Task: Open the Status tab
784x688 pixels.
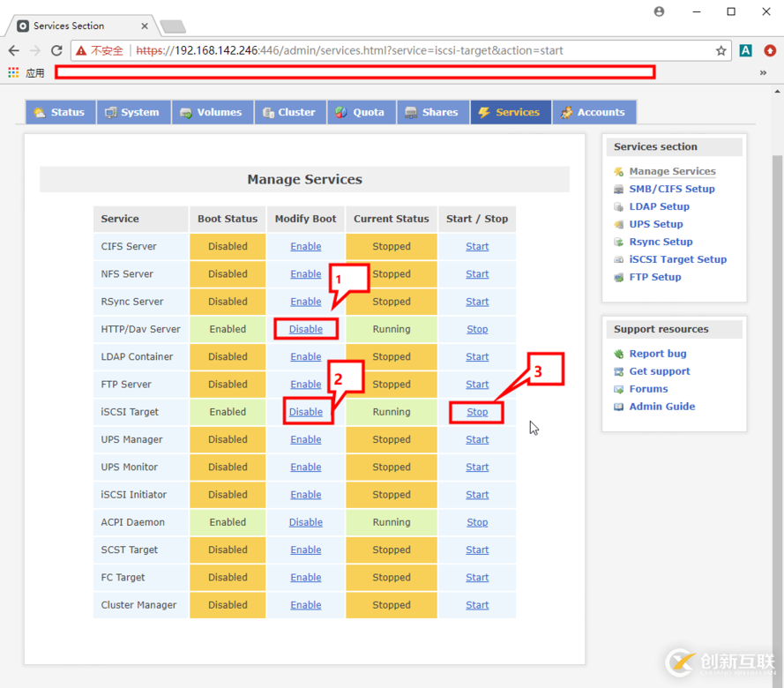Action: tap(60, 112)
